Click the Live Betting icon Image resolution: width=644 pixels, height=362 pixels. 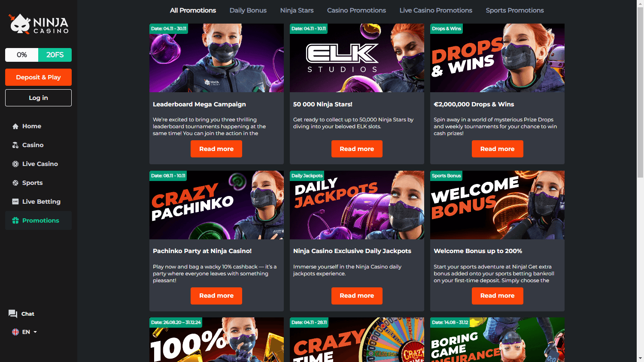15,202
